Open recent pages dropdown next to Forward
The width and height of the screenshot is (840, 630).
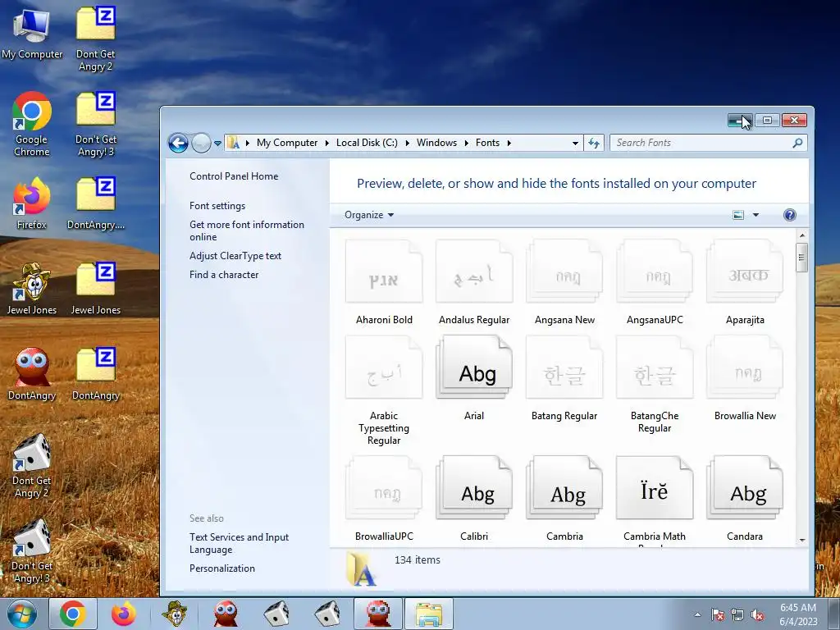(217, 144)
